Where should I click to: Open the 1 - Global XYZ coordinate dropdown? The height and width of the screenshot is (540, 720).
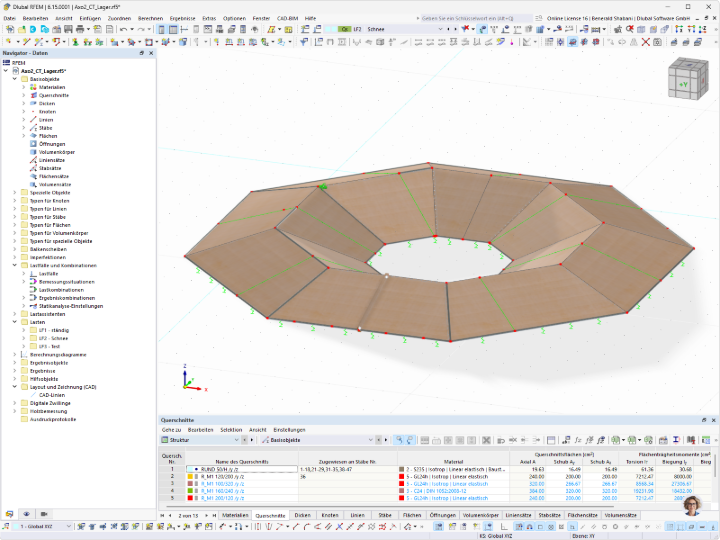[68, 527]
